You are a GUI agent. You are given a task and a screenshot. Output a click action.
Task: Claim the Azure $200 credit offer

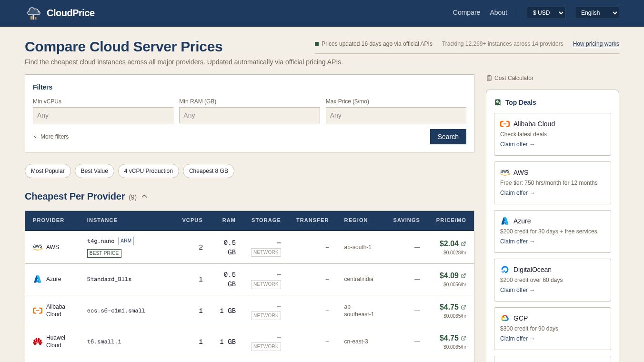tap(517, 241)
